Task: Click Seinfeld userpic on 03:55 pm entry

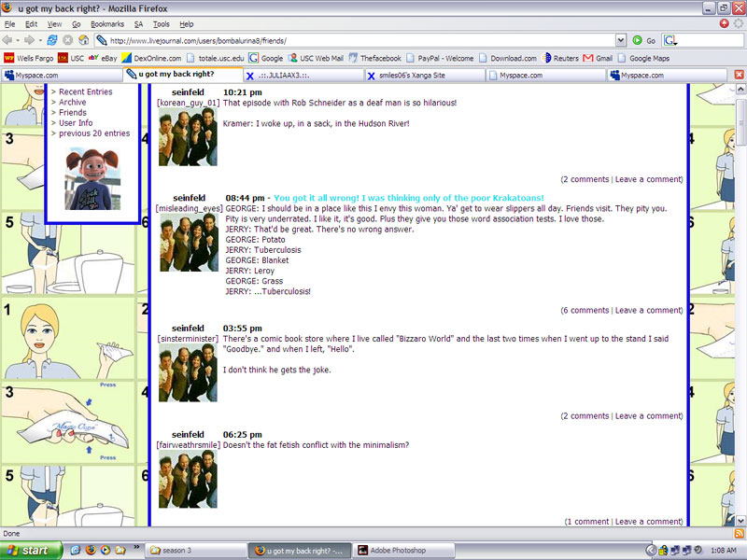Action: click(x=188, y=372)
